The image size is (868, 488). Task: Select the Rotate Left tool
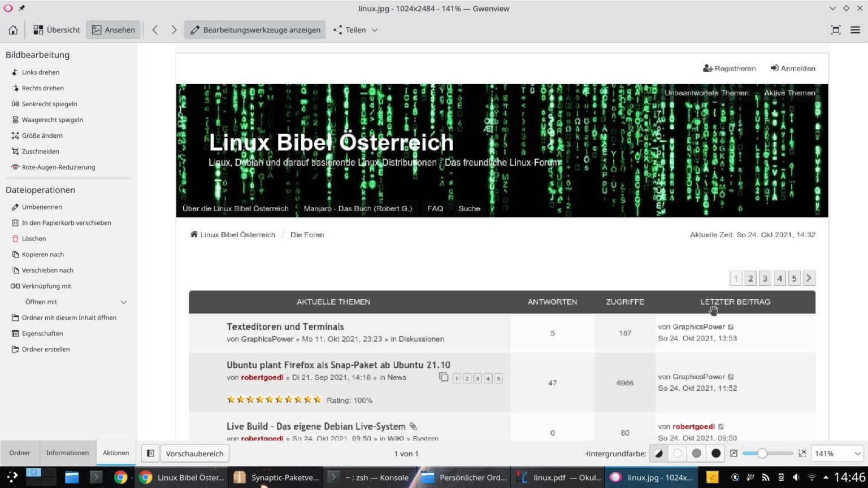40,72
